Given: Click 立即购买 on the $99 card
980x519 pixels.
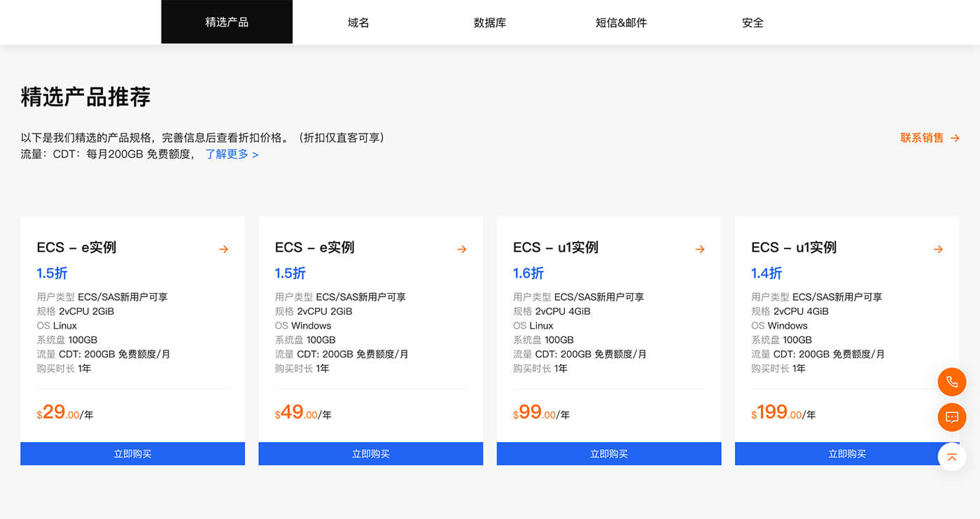Looking at the screenshot, I should pyautogui.click(x=609, y=454).
